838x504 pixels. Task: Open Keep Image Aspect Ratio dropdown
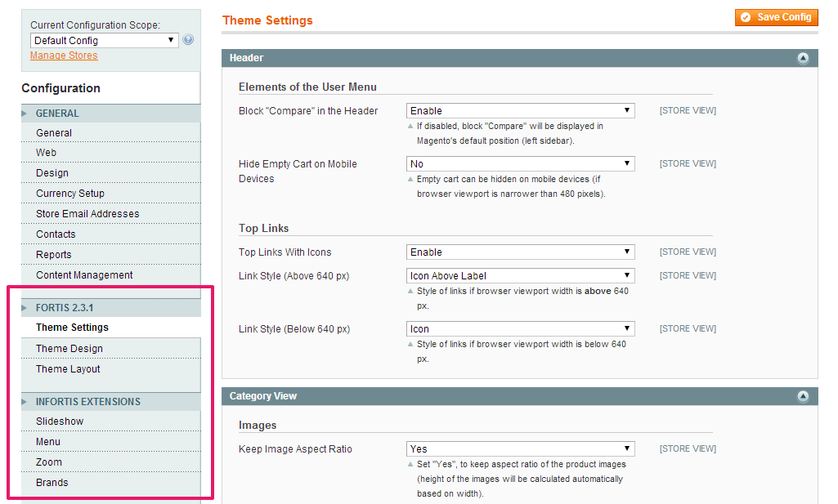point(520,449)
